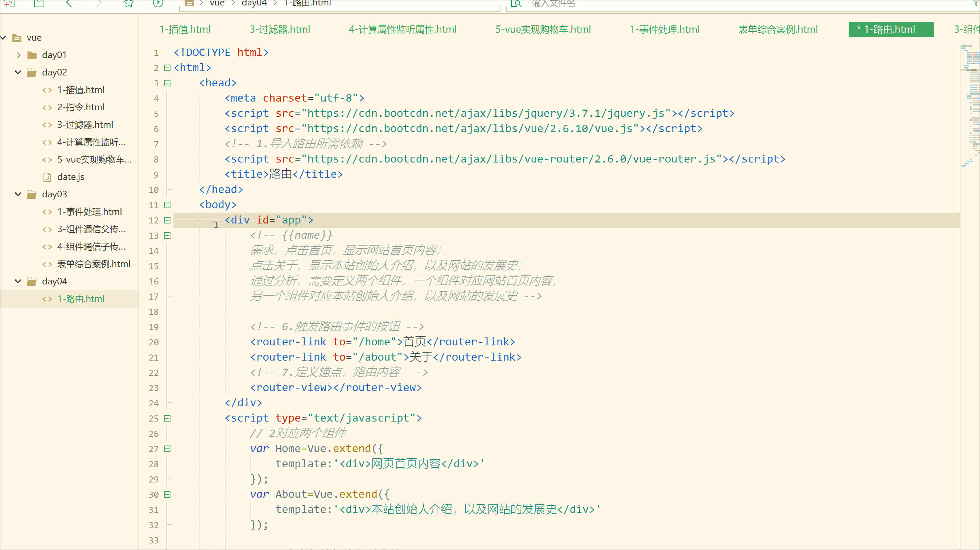
Task: Open date.js in the file tree
Action: (x=70, y=177)
